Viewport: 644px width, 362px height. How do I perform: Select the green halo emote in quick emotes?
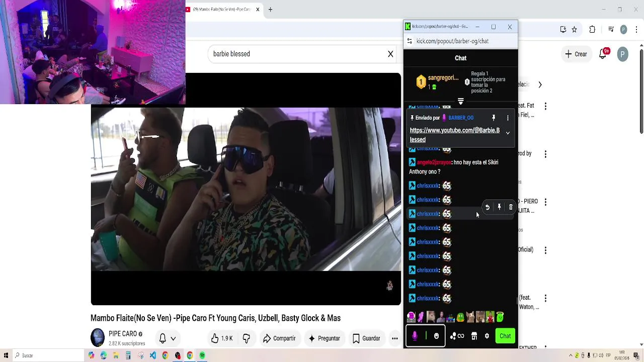pyautogui.click(x=500, y=317)
